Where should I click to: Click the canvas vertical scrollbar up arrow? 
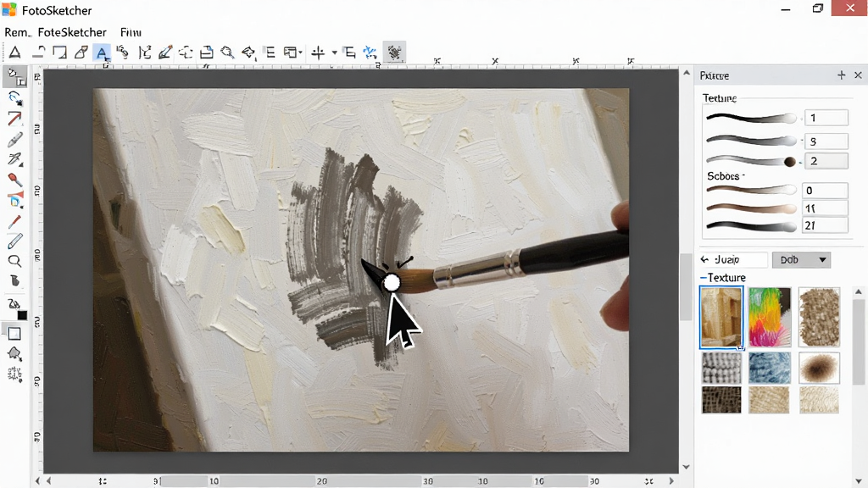687,73
